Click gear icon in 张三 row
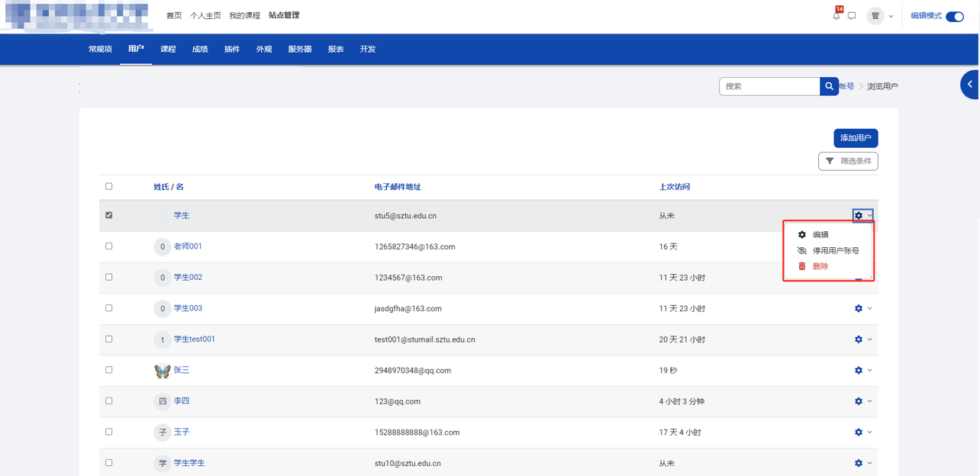Viewport: 980px width, 476px height. 859,370
